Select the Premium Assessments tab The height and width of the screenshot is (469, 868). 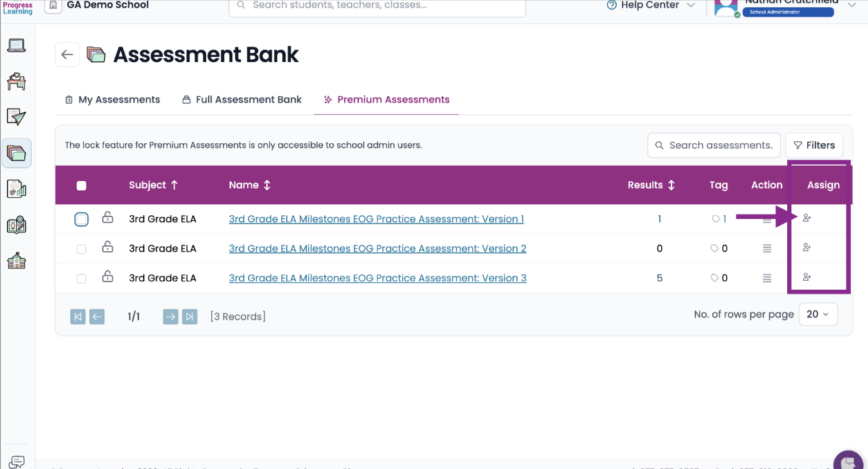tap(386, 100)
